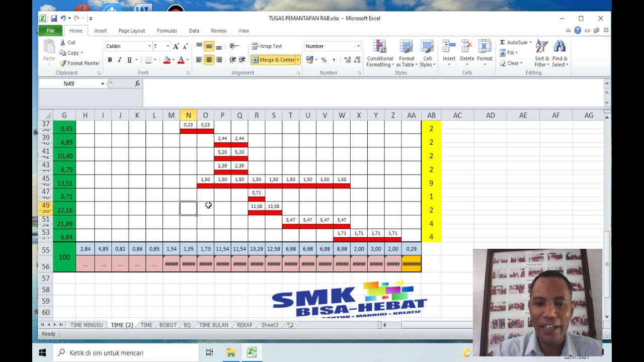The height and width of the screenshot is (362, 644).
Task: Open the Font Color dropdown arrow
Action: coord(188,60)
